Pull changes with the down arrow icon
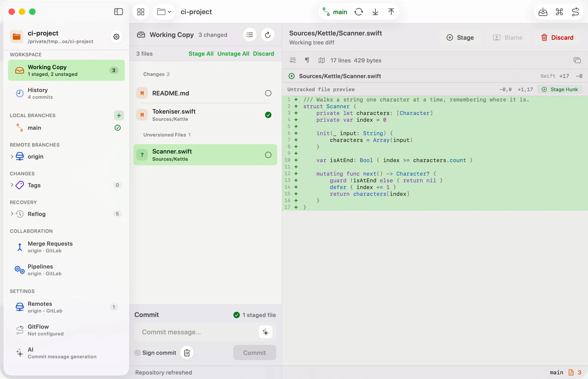 pyautogui.click(x=375, y=12)
